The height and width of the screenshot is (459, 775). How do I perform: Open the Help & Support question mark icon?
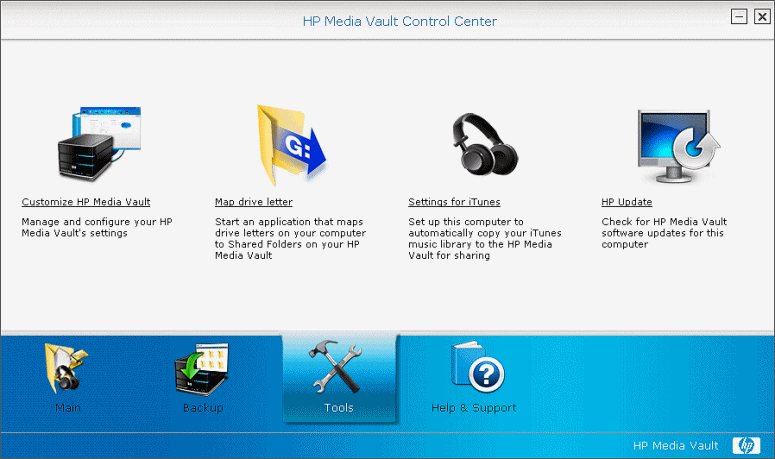[474, 369]
